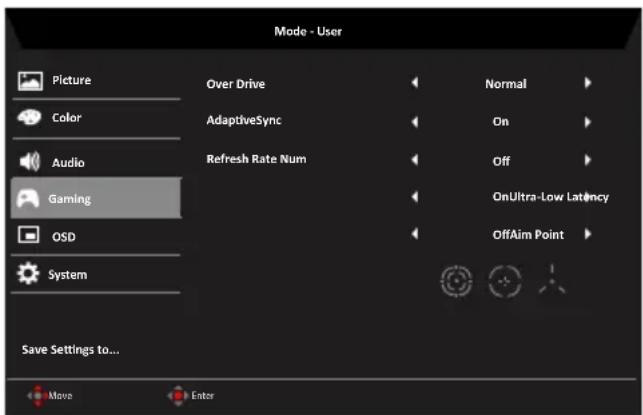643x415 pixels.
Task: Click Save Settings to...
Action: click(x=71, y=350)
